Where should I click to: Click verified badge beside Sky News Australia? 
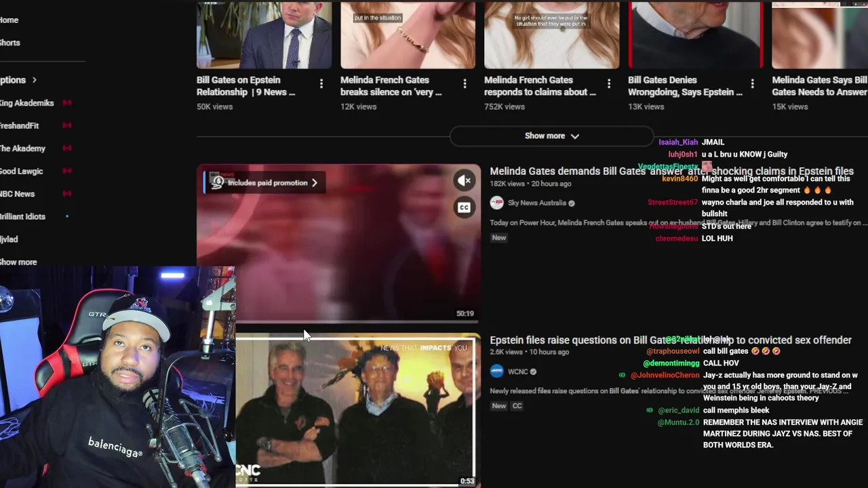[572, 203]
